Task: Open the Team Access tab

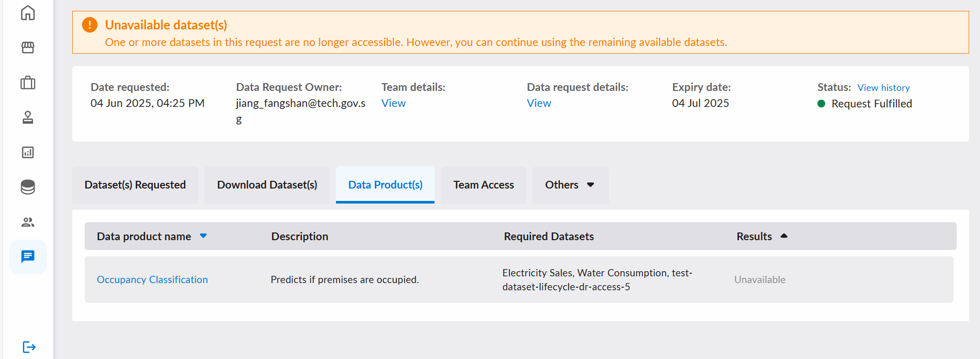Action: (x=484, y=185)
